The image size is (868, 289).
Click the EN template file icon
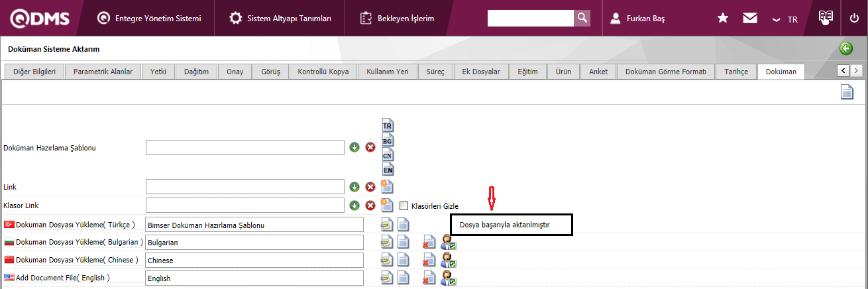[388, 168]
